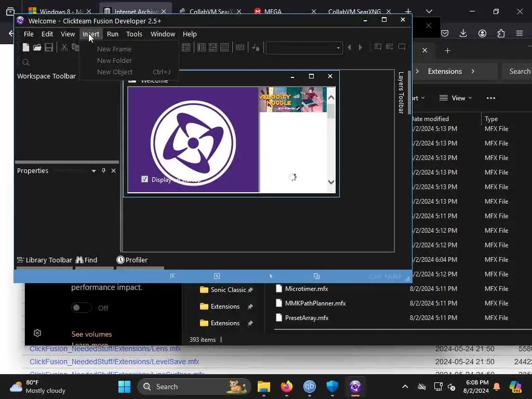
Task: Open qBittorrent from the taskbar
Action: 310,387
